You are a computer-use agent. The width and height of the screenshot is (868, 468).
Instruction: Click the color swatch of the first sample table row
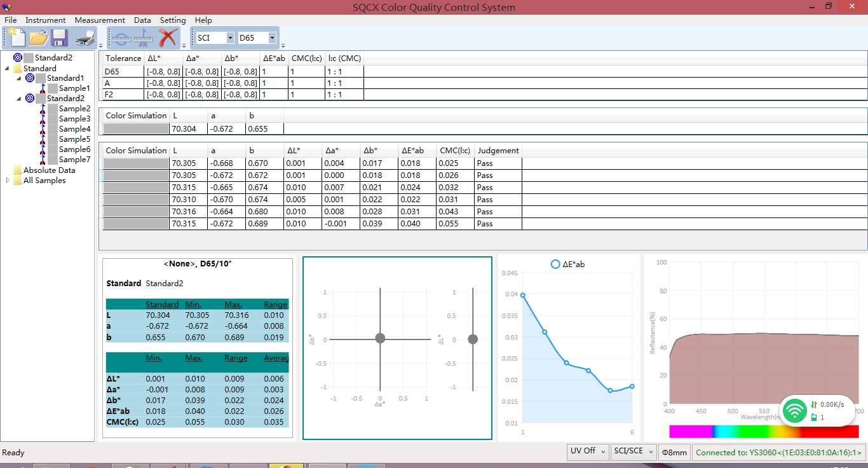(136, 163)
